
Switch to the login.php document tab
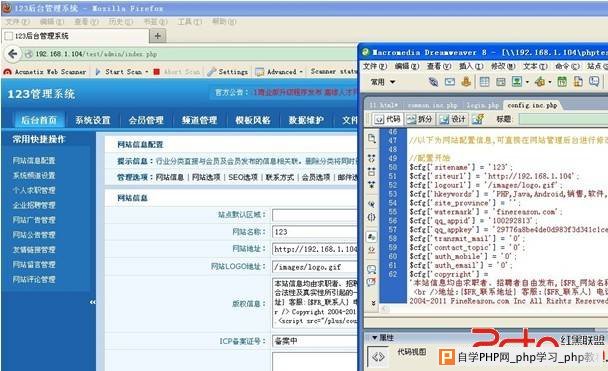482,105
